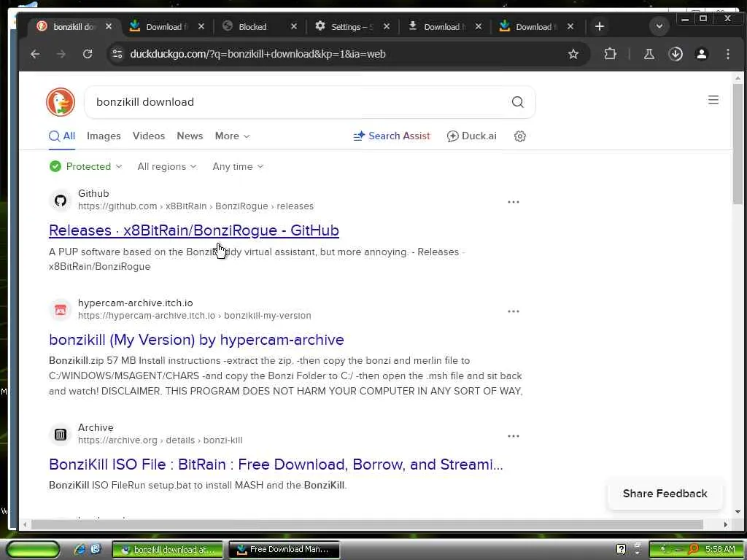Click the browser forward arrow
Viewport: 747px width, 560px height.
[61, 54]
